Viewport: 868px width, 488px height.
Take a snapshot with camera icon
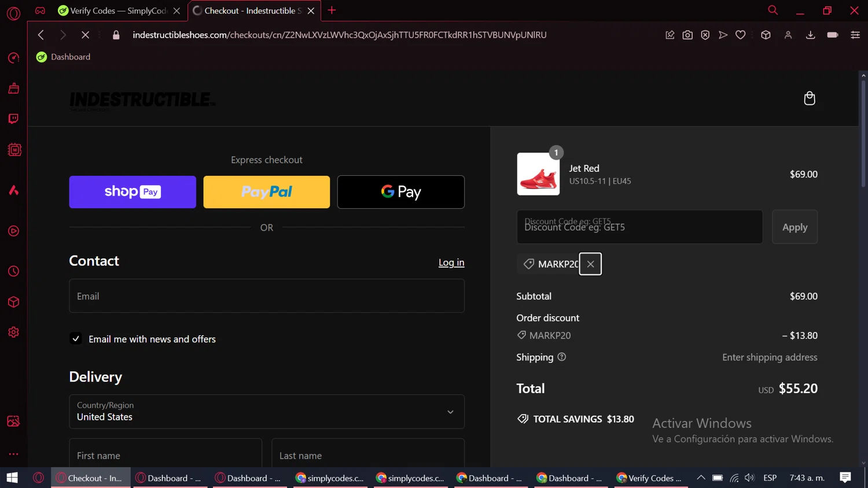pos(687,35)
